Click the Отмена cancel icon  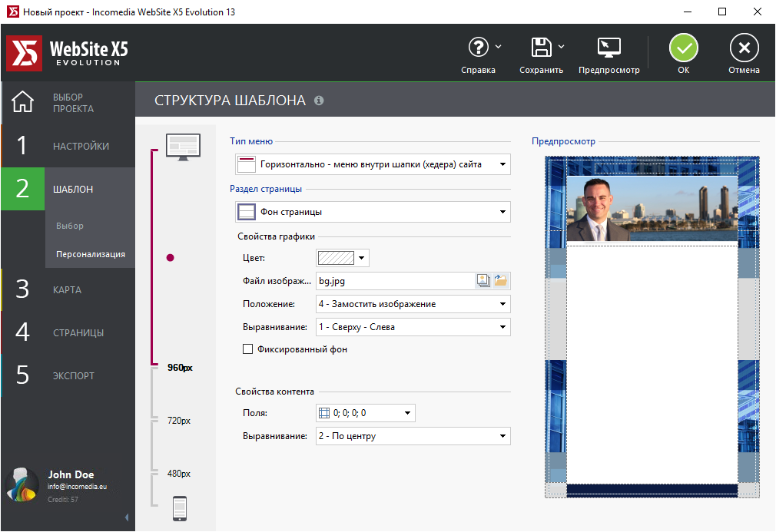[x=744, y=48]
